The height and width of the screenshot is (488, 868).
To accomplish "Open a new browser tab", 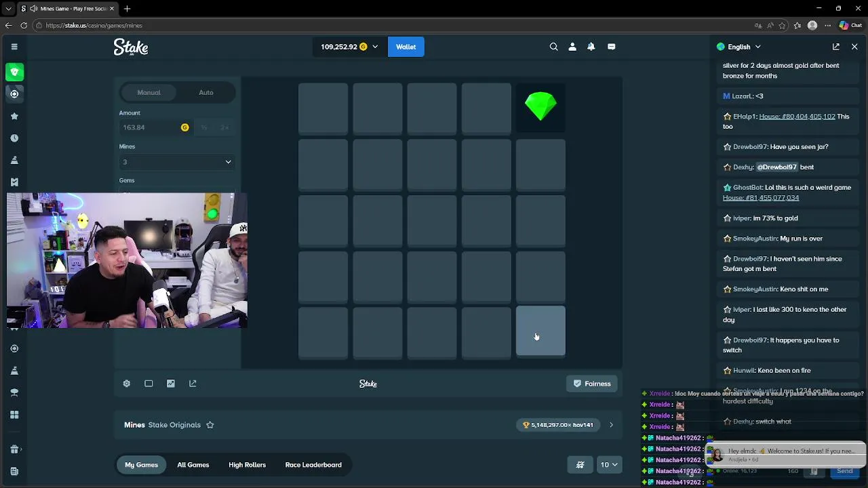I will coord(127,8).
